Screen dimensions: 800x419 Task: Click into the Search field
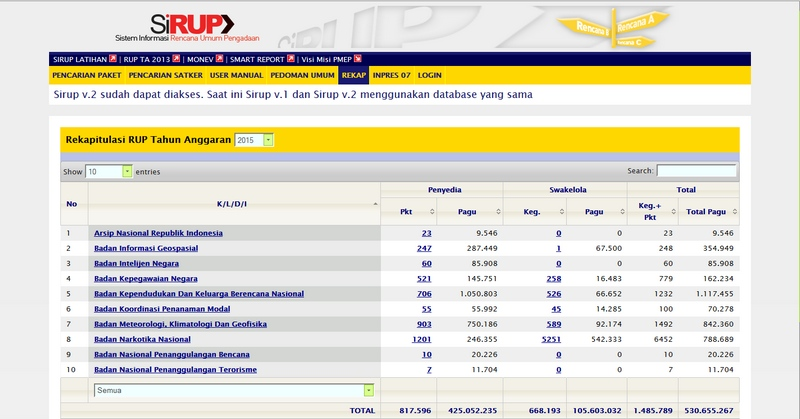(x=696, y=170)
